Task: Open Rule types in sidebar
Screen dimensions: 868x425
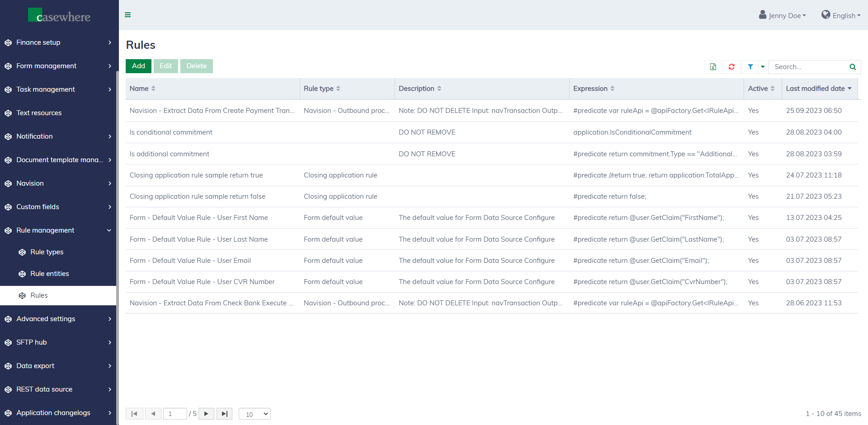Action: coord(47,252)
